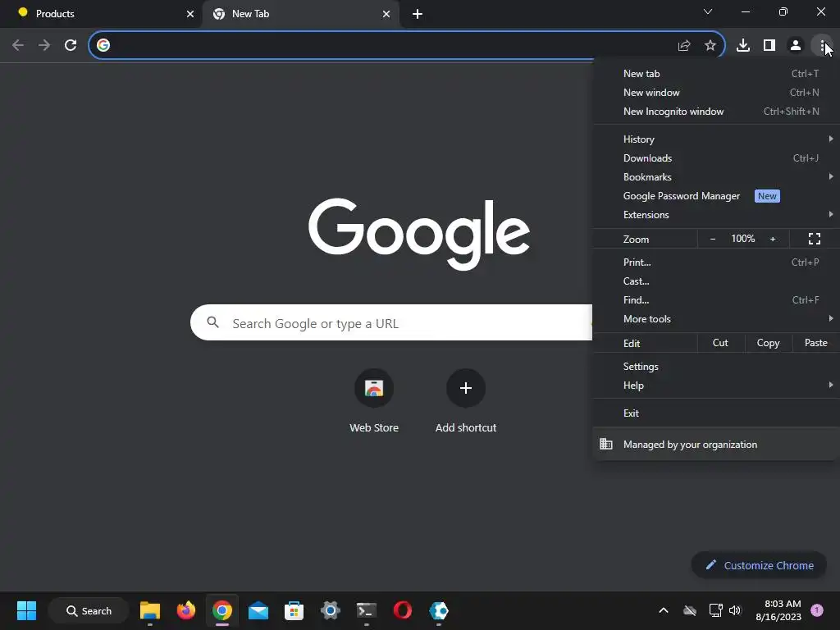
Task: Launch Firefox from the taskbar
Action: [x=186, y=610]
